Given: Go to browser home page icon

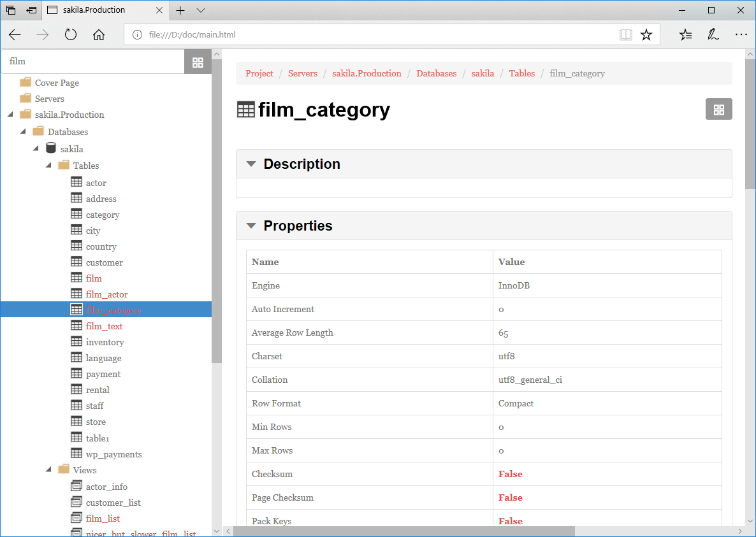Looking at the screenshot, I should click(x=99, y=35).
